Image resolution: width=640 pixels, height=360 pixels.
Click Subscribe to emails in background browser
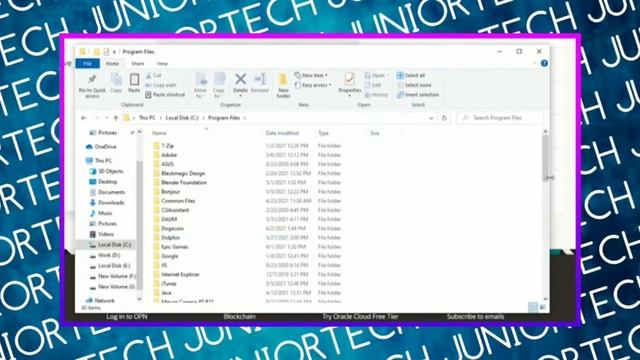click(475, 317)
